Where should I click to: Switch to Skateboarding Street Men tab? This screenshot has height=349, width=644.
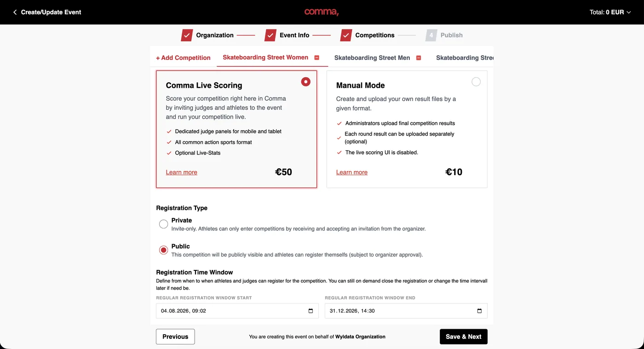point(372,58)
